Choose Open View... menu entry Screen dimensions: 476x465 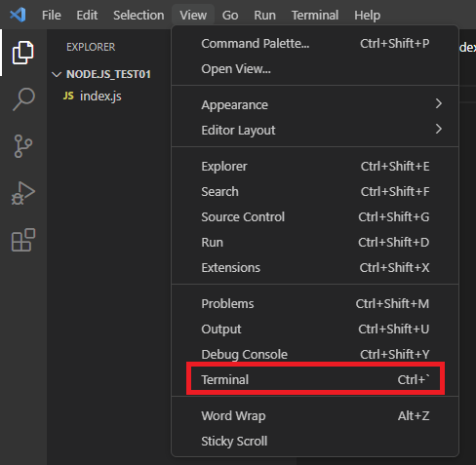click(x=315, y=69)
